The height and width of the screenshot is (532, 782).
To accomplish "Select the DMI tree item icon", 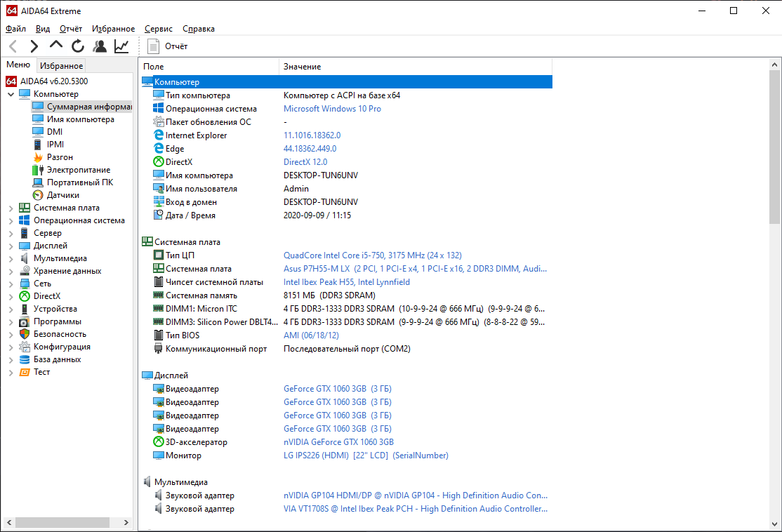I will [x=38, y=132].
